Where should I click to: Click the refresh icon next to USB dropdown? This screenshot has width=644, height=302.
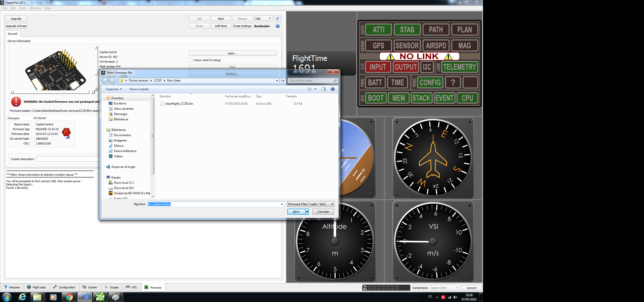point(277,18)
